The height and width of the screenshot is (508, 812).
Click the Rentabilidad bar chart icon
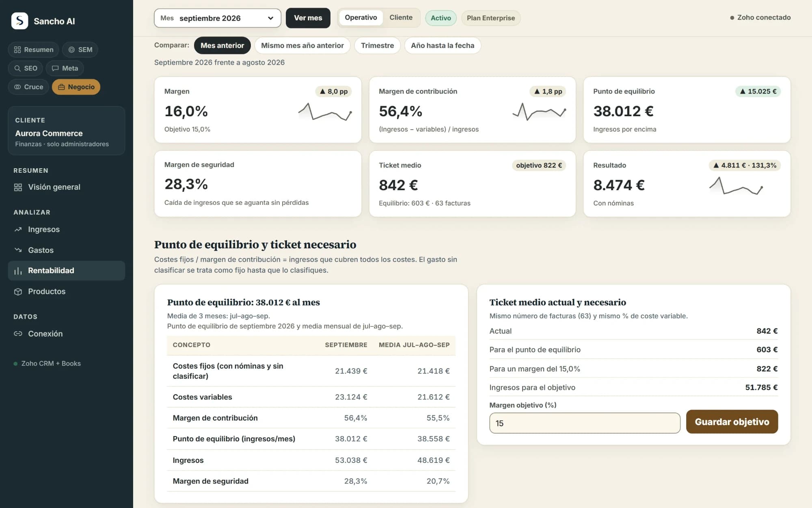pos(18,271)
